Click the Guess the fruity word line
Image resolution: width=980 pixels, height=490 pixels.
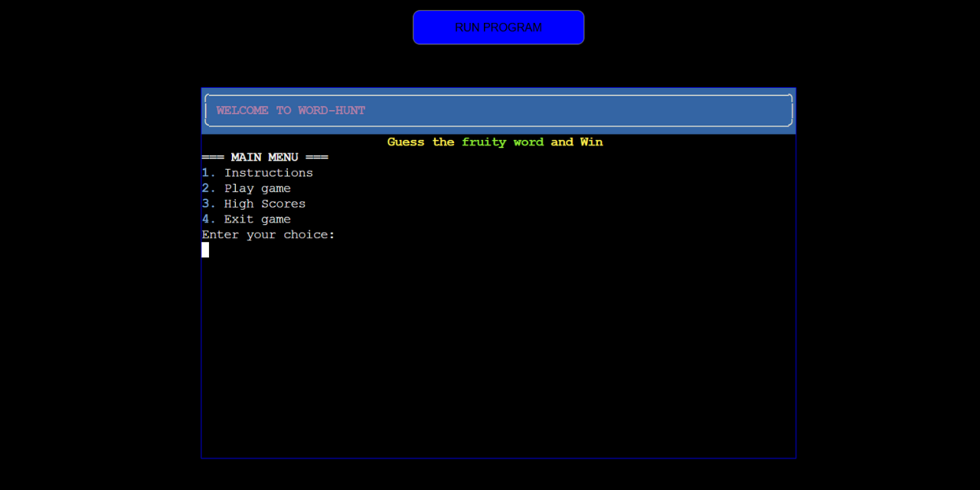tap(495, 142)
